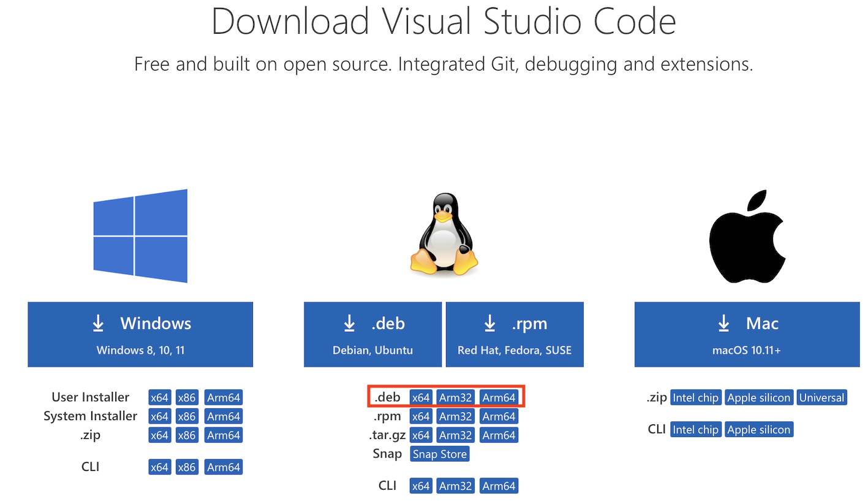The height and width of the screenshot is (504, 868).
Task: Click the download arrow on the .rpm button
Action: tap(489, 323)
